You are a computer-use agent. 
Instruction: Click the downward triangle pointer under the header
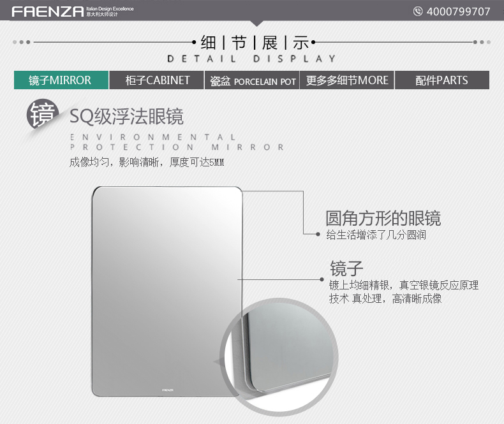point(256,24)
